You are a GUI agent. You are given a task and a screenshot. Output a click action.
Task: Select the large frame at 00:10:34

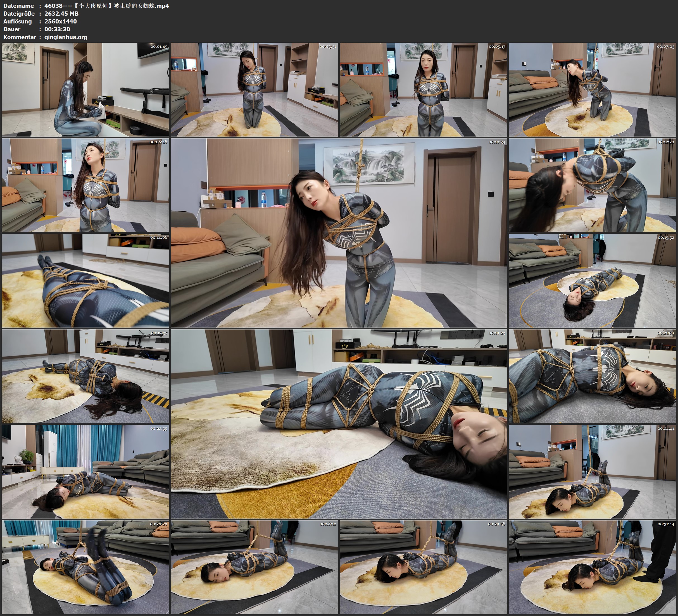click(x=339, y=233)
